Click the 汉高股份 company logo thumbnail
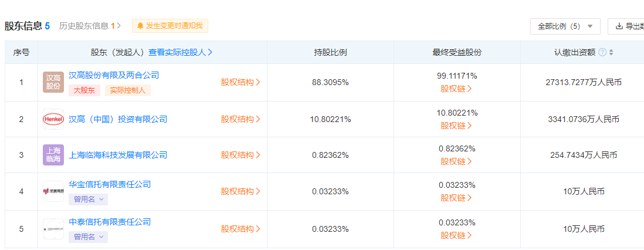 point(53,82)
